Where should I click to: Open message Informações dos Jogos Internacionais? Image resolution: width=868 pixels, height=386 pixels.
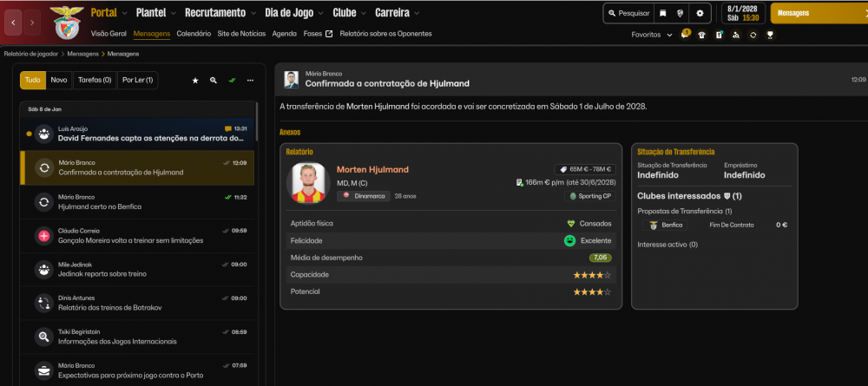click(138, 337)
